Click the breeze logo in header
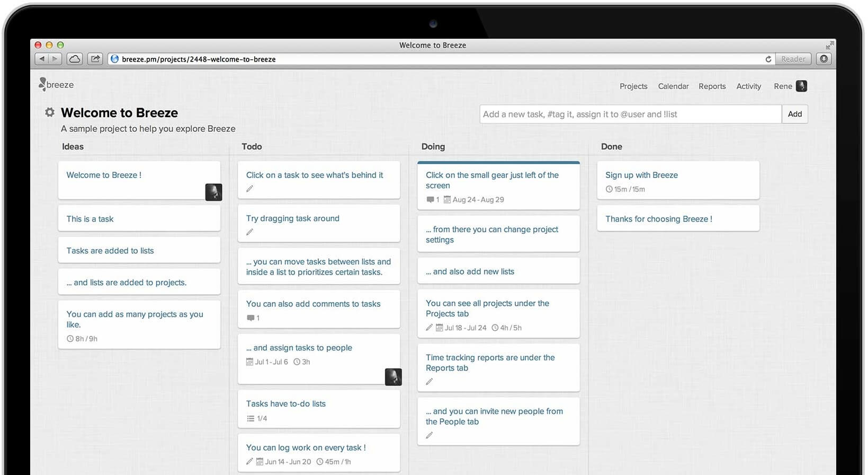The image size is (868, 475). (56, 85)
